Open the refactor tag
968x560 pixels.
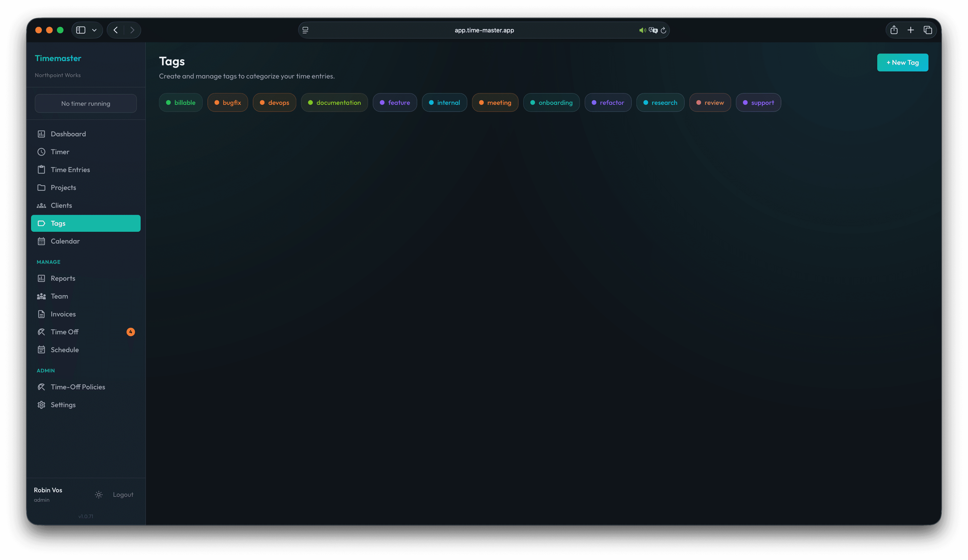point(608,103)
